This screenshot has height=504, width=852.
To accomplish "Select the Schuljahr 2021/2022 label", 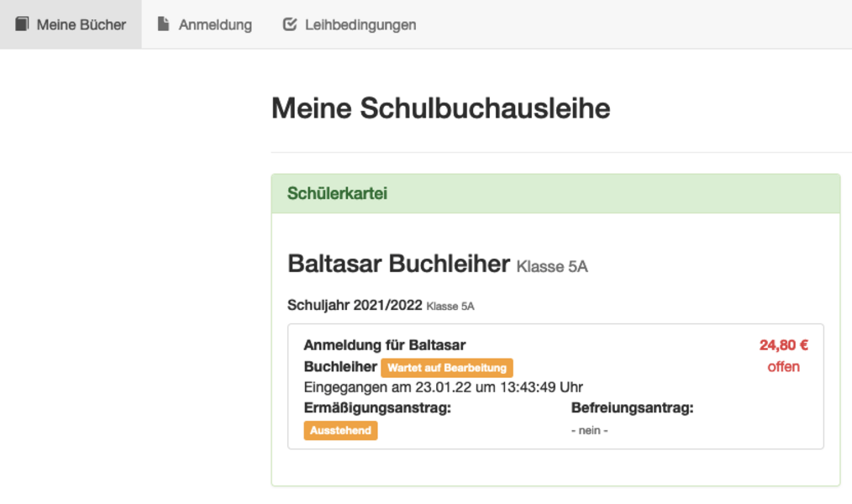I will coord(355,306).
